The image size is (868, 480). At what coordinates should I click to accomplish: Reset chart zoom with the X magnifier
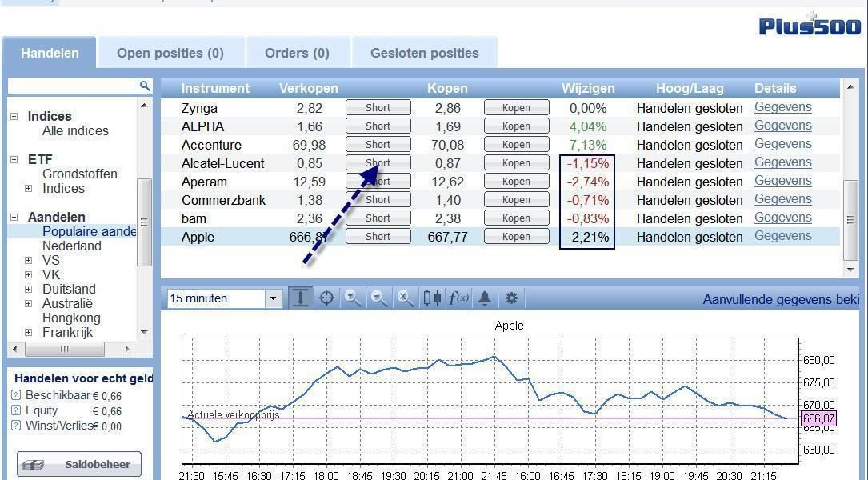pyautogui.click(x=406, y=298)
